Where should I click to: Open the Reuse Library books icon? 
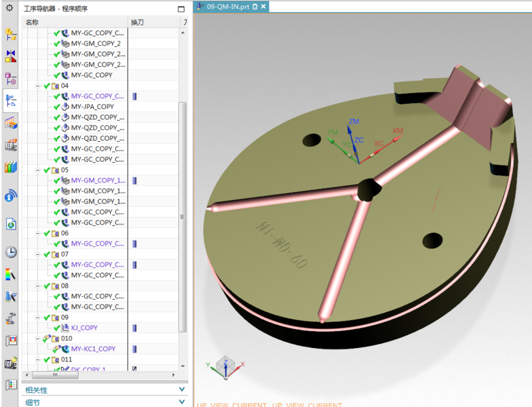(x=11, y=167)
